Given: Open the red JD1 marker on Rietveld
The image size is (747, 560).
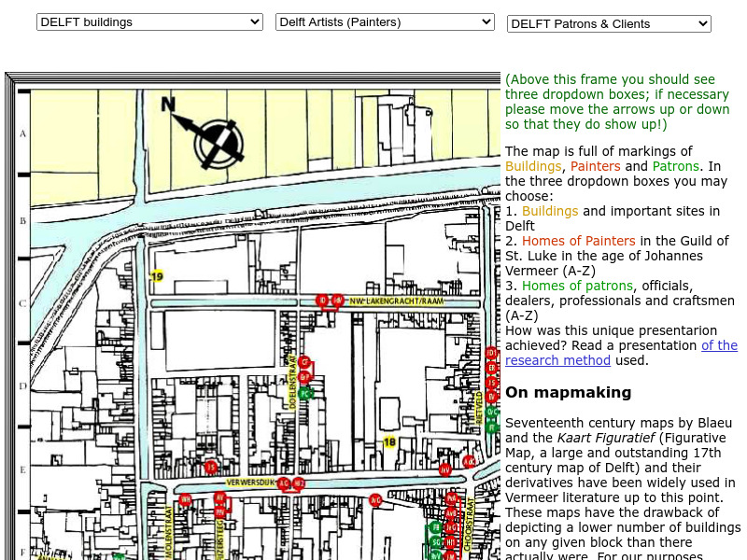Looking at the screenshot, I should click(491, 353).
